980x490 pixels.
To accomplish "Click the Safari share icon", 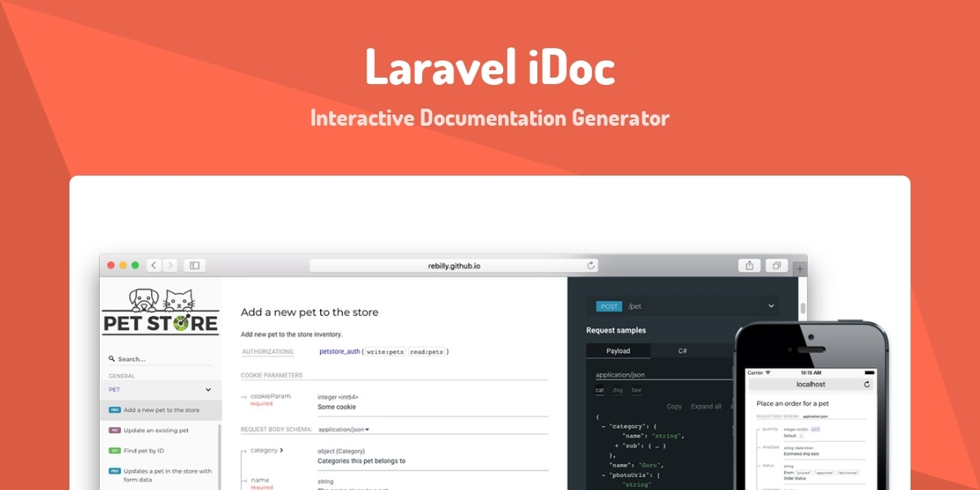I will (x=749, y=265).
